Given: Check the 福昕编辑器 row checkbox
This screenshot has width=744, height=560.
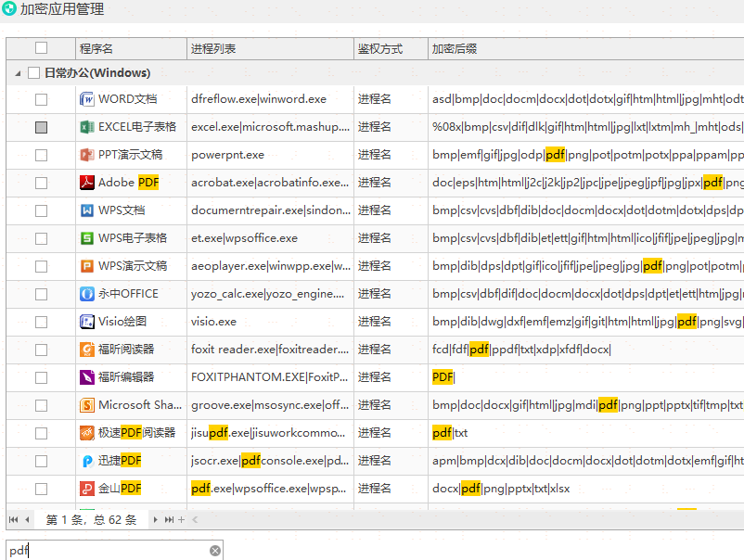Looking at the screenshot, I should pos(41,377).
